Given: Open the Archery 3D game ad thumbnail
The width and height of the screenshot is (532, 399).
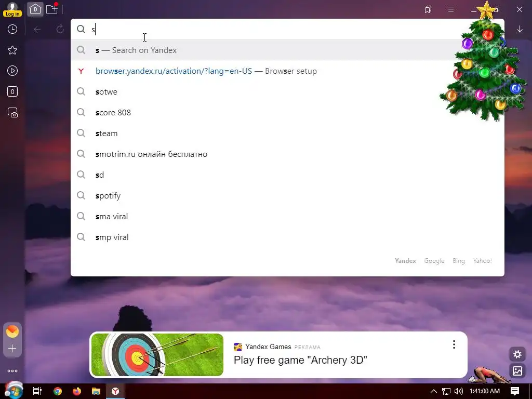Looking at the screenshot, I should pos(157,354).
